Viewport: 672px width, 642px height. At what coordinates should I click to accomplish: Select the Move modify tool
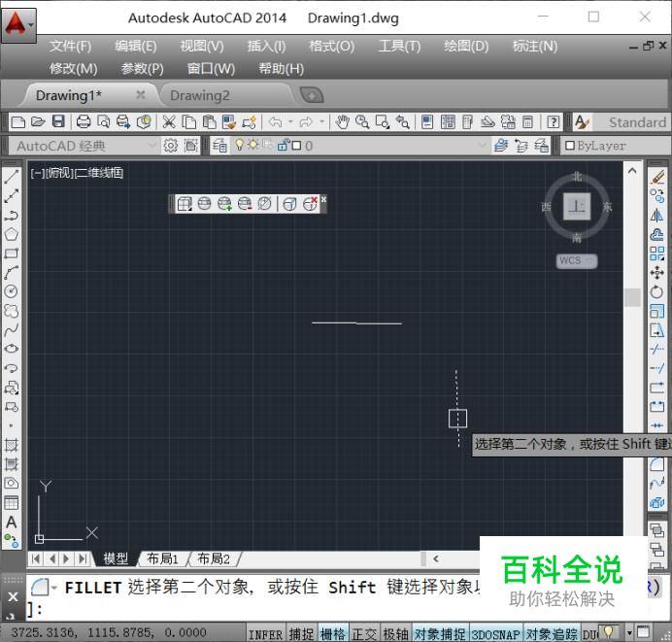[657, 273]
